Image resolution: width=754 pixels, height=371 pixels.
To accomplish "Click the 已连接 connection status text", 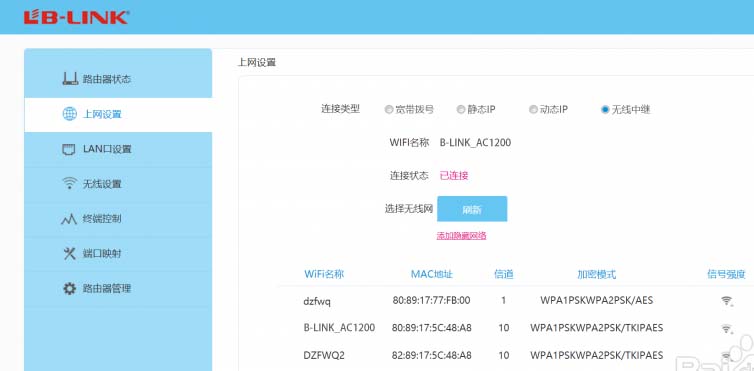I will pyautogui.click(x=454, y=175).
